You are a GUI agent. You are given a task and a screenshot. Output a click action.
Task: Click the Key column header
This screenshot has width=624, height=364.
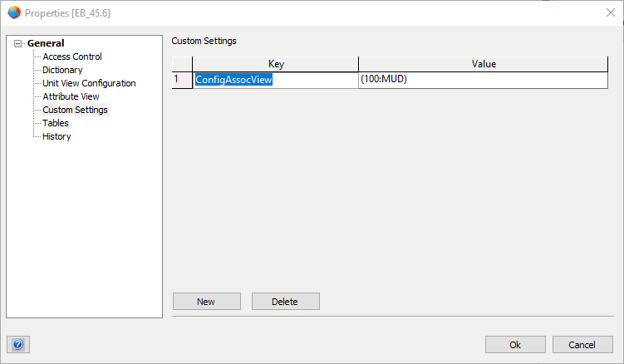pyautogui.click(x=276, y=64)
